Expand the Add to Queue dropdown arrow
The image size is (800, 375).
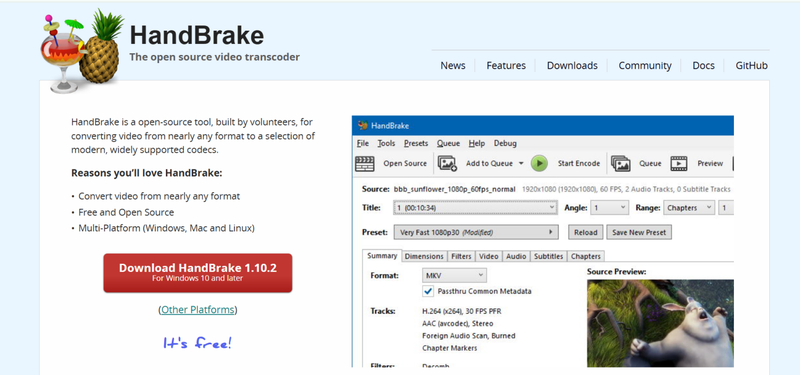tap(521, 164)
